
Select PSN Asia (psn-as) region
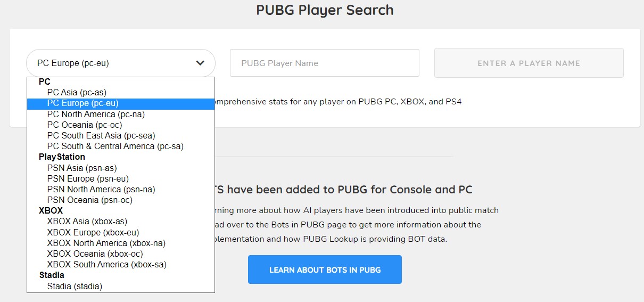pos(81,168)
